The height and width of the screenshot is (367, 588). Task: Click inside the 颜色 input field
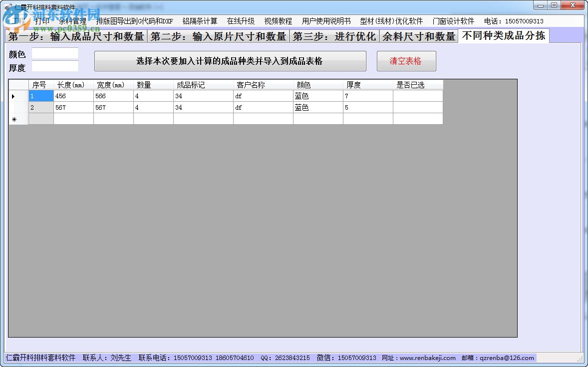pyautogui.click(x=55, y=53)
